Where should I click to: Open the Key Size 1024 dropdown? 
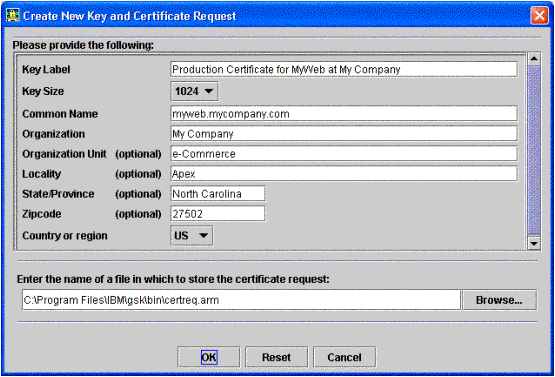pyautogui.click(x=194, y=91)
